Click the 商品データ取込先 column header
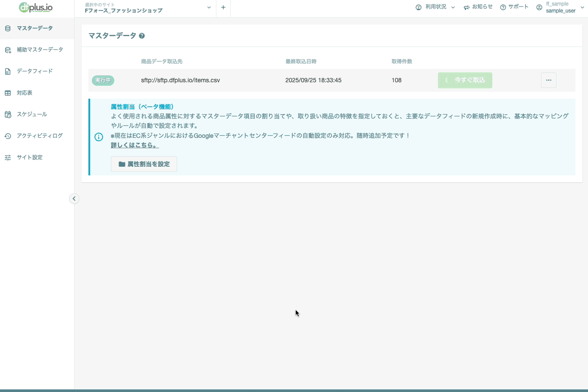 [x=162, y=62]
